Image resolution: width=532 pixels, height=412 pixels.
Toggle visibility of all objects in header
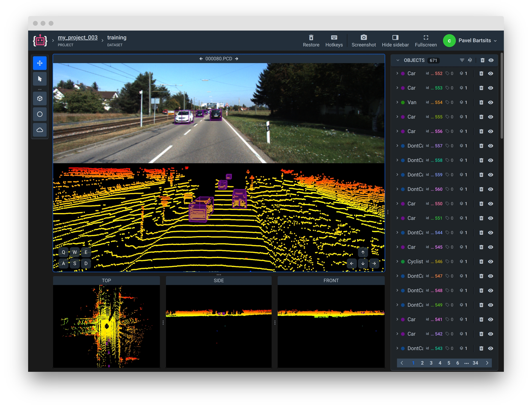(x=491, y=60)
